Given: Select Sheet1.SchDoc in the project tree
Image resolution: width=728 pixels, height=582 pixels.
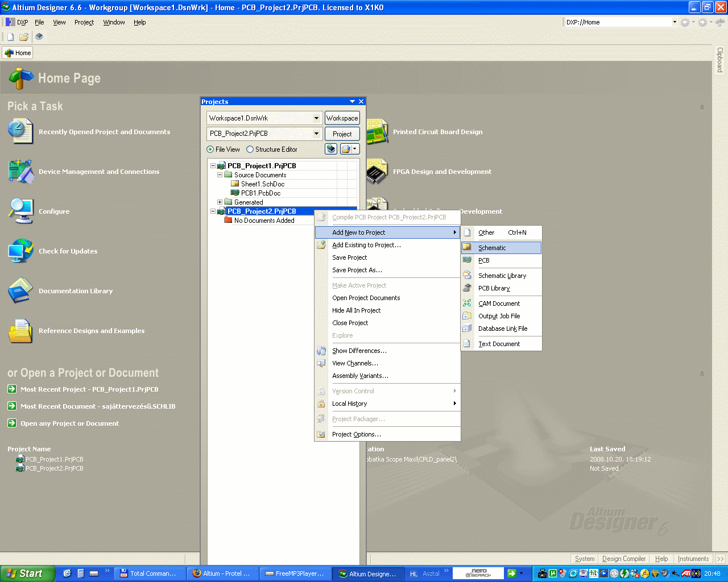Looking at the screenshot, I should pos(263,184).
